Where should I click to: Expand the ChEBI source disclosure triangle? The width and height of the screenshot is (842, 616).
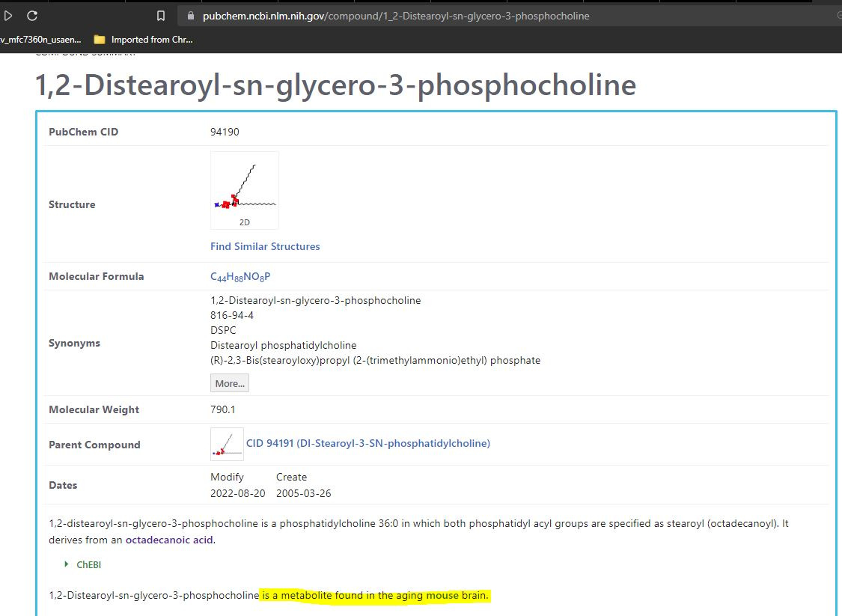(67, 564)
